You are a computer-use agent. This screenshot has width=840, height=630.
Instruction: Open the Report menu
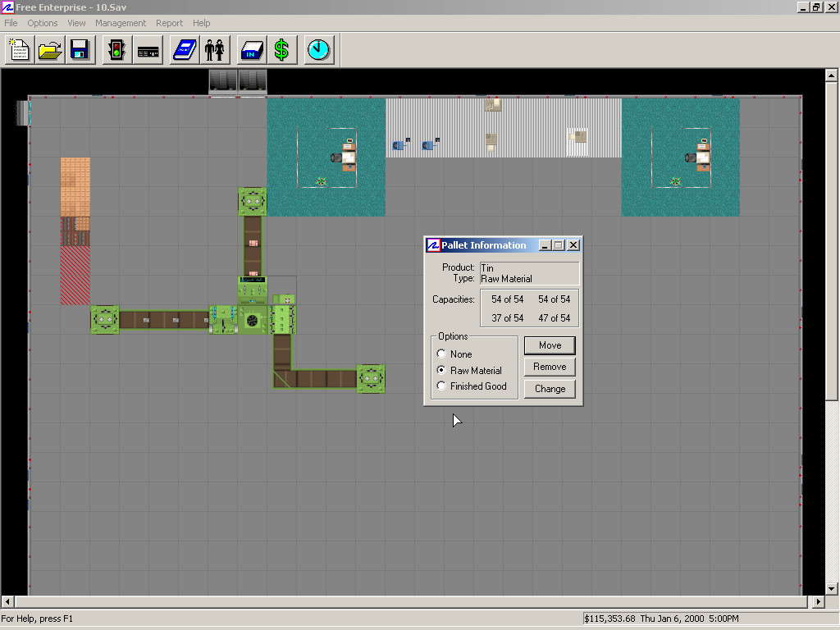tap(170, 23)
